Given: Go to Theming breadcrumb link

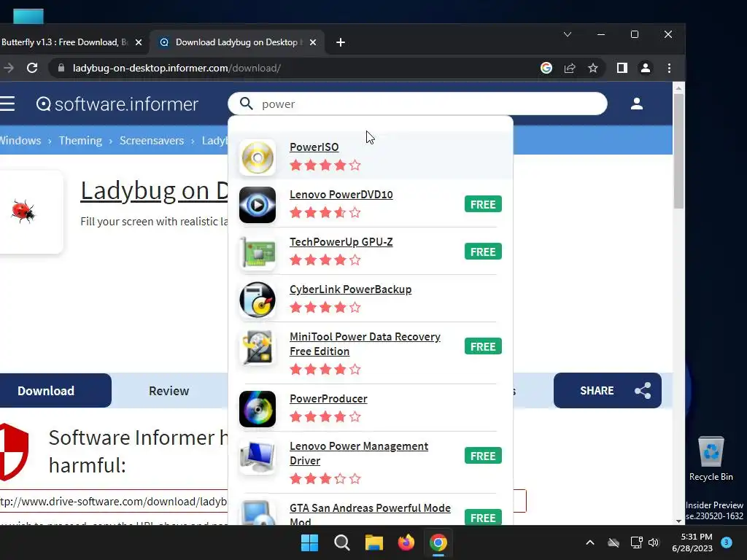Looking at the screenshot, I should 80,141.
